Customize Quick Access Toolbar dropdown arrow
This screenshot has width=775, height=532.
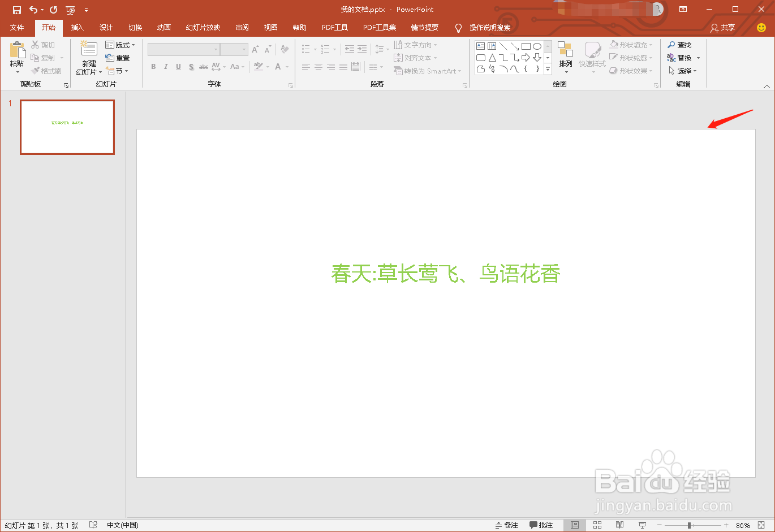[86, 10]
